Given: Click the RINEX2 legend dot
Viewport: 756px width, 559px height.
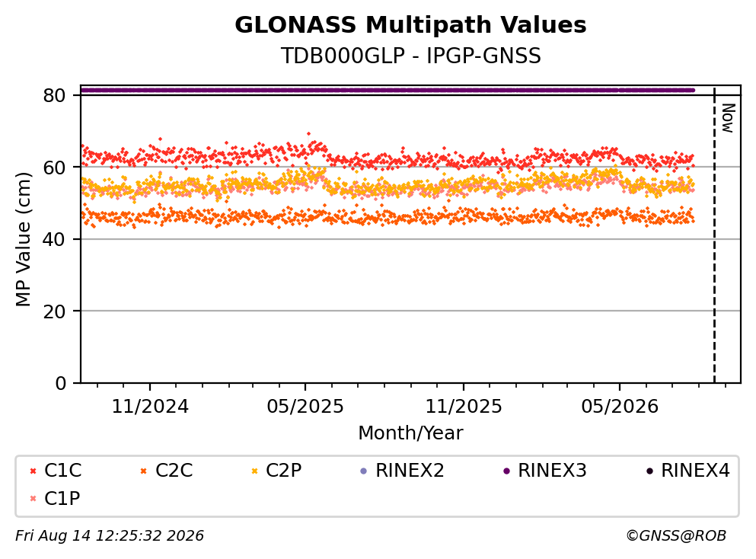Looking at the screenshot, I should 364,471.
